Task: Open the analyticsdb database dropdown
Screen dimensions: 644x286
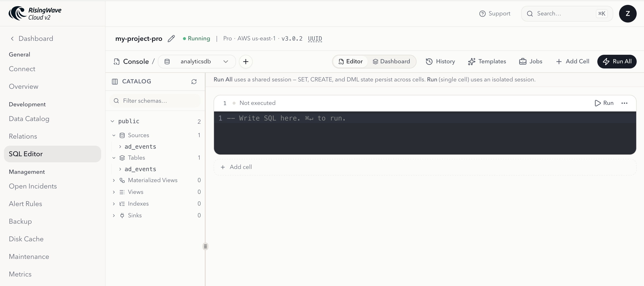Action: click(196, 62)
